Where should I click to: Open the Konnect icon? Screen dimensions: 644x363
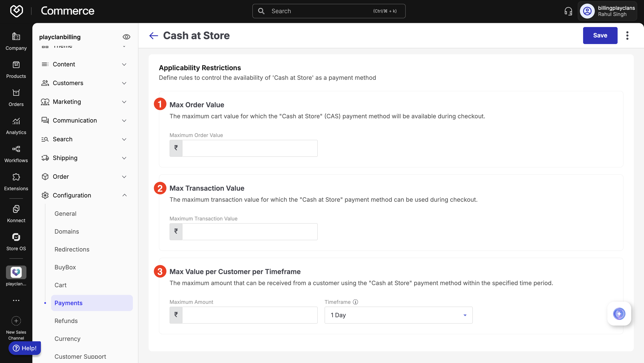pyautogui.click(x=16, y=209)
